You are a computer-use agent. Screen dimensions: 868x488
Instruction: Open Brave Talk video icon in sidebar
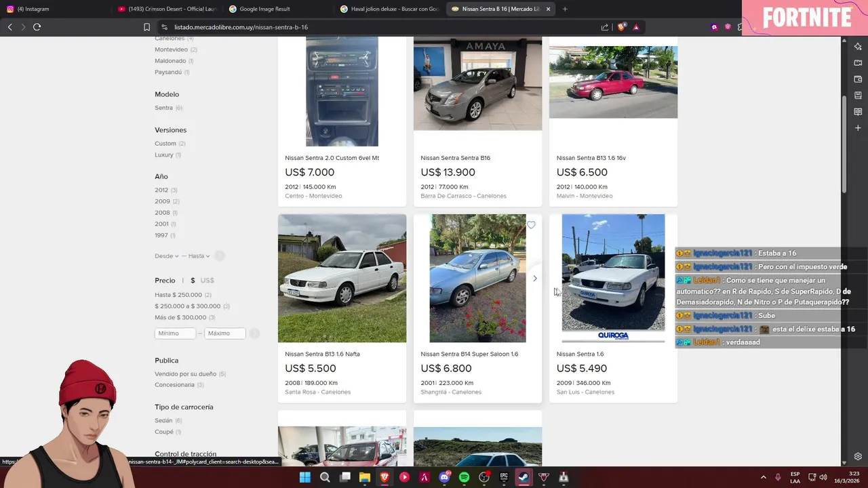pos(858,62)
